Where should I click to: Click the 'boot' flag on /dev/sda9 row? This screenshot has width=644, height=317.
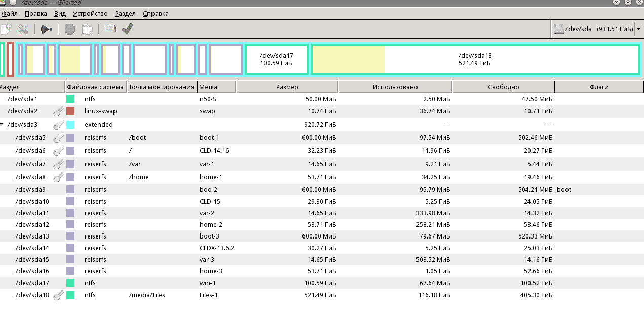coord(564,190)
